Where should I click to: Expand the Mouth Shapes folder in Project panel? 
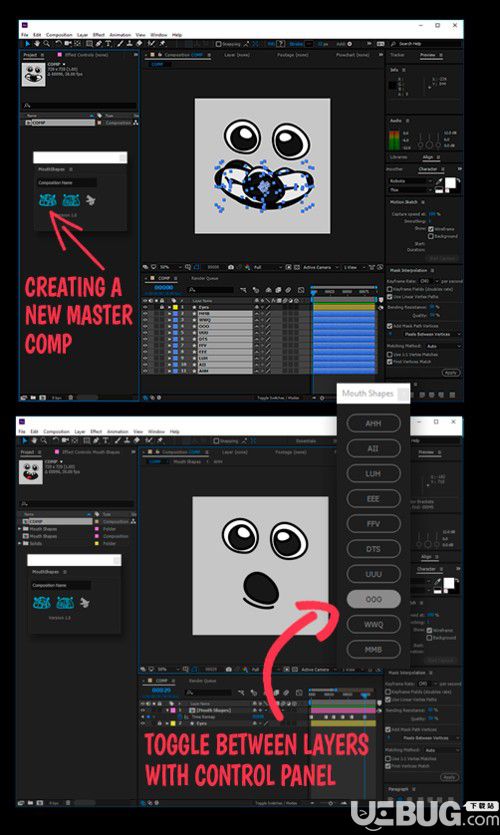click(19, 529)
